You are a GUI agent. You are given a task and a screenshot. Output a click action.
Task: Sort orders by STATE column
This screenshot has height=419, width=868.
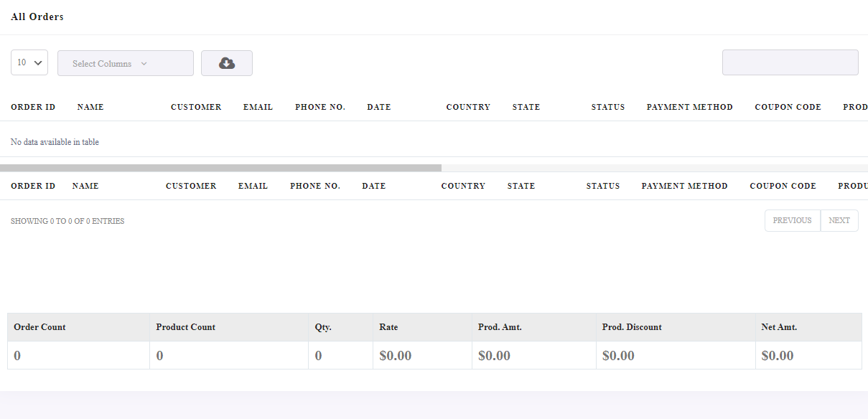click(526, 107)
